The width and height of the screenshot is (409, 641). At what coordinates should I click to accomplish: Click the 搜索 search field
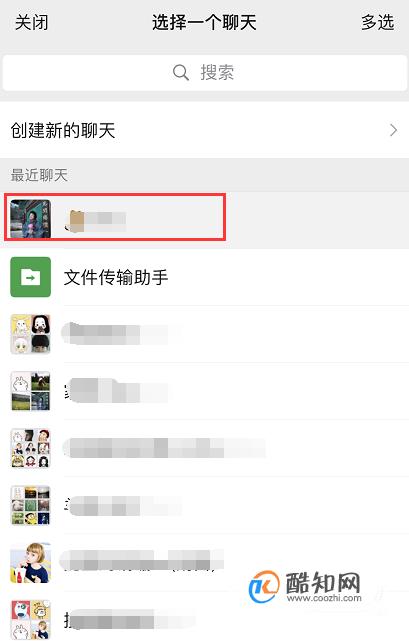[204, 73]
